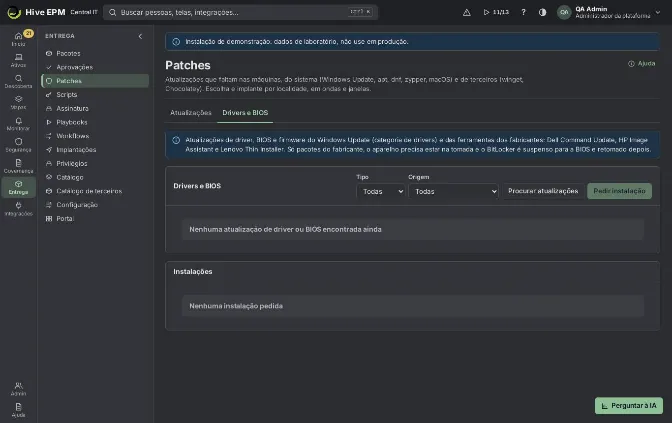Open the alerts warning triangle icon

coord(467,12)
